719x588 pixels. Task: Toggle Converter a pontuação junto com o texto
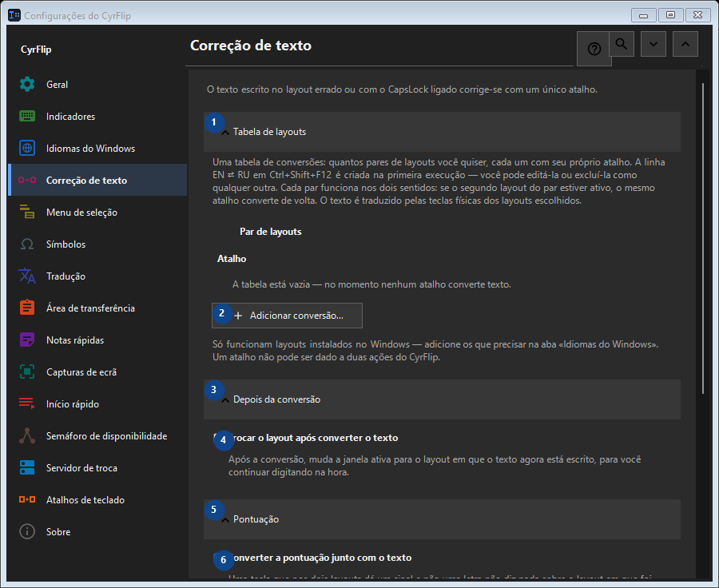pos(218,558)
